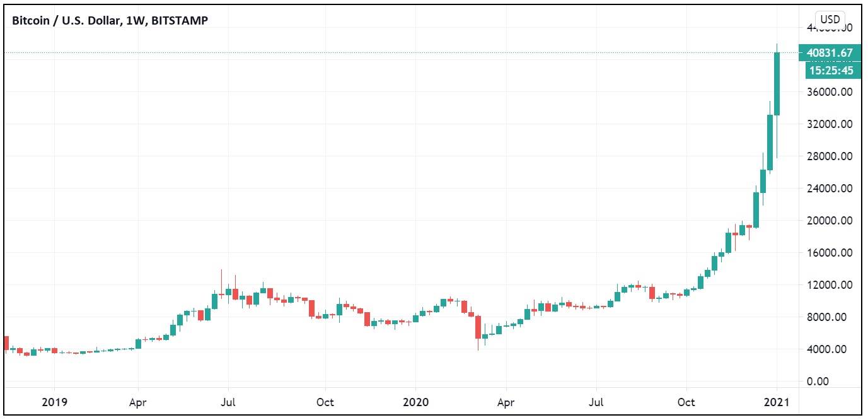Image resolution: width=868 pixels, height=420 pixels.
Task: Select the 2019 label on time axis
Action: (x=54, y=401)
